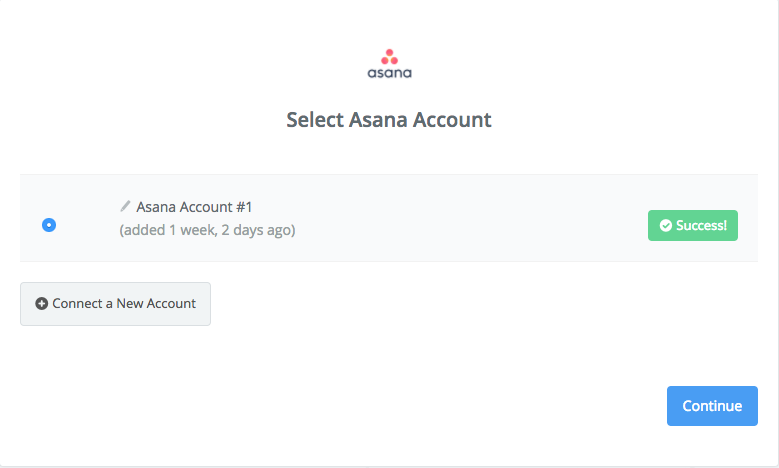Edit the Asana Account #1 title via pencil

[x=125, y=206]
